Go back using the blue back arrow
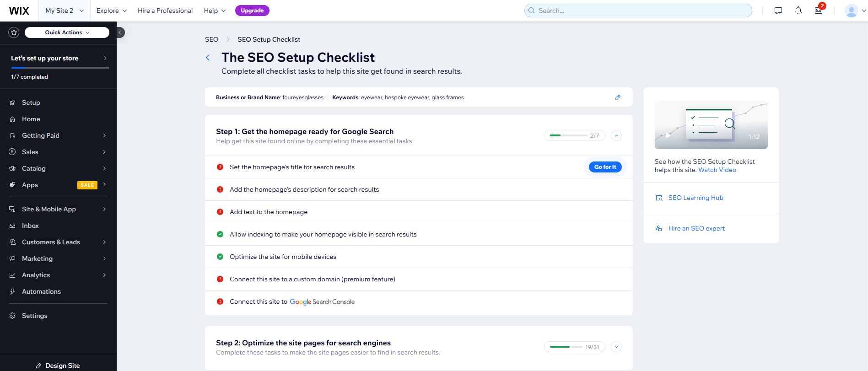The height and width of the screenshot is (371, 868). point(208,58)
